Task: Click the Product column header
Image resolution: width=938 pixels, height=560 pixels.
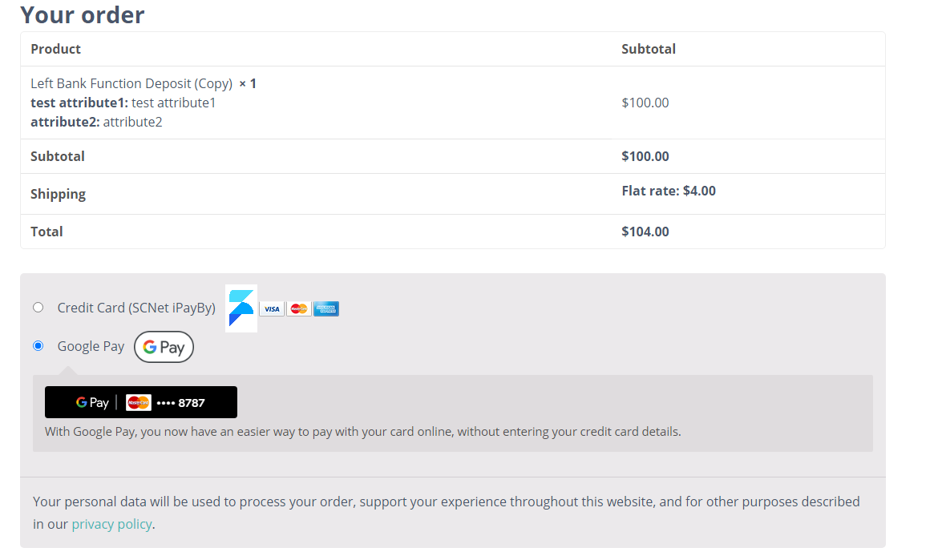Action: tap(55, 49)
